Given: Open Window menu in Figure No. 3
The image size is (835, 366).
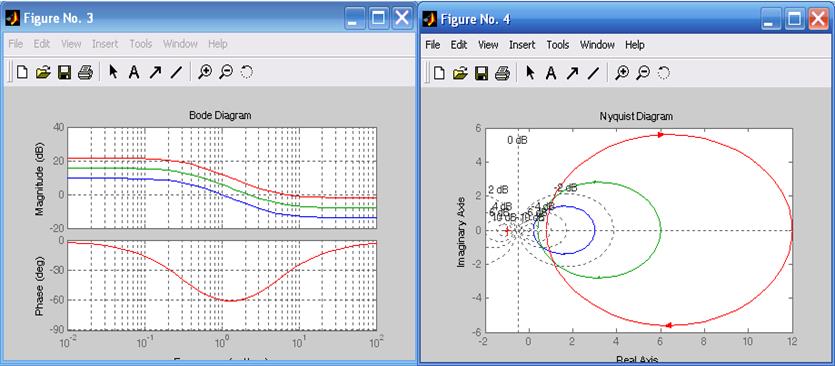Looking at the screenshot, I should tap(180, 44).
